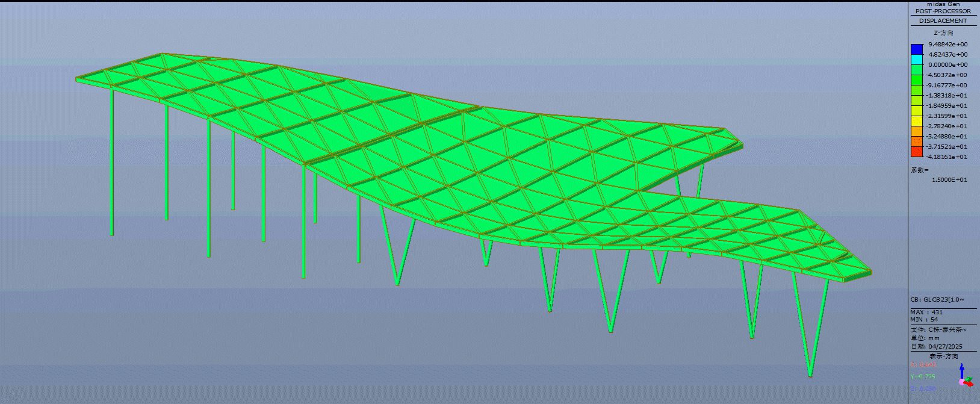
Task: Click the POST-PROCESSOR header text
Action: point(943,11)
